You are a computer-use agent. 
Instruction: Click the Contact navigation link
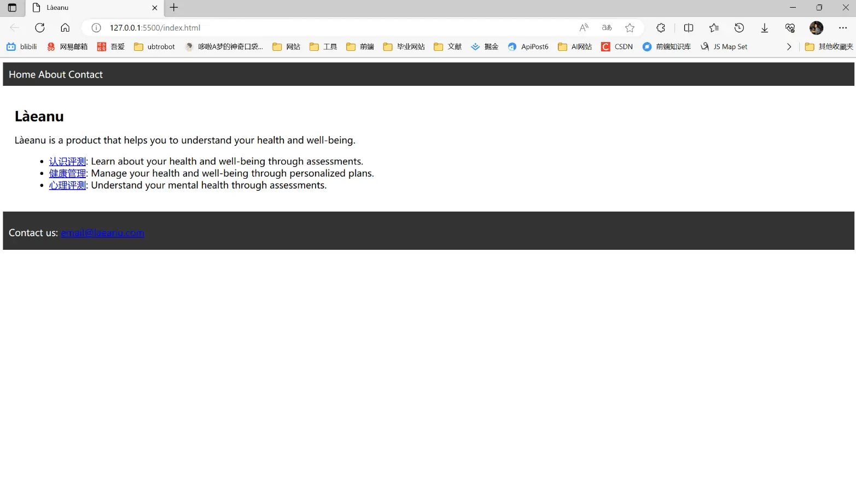(x=85, y=74)
